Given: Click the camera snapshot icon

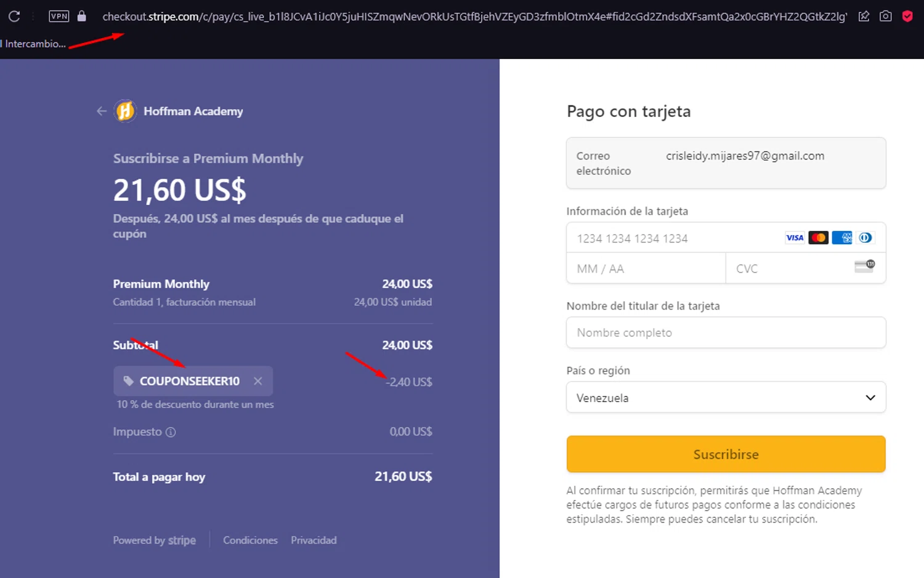Looking at the screenshot, I should (885, 17).
